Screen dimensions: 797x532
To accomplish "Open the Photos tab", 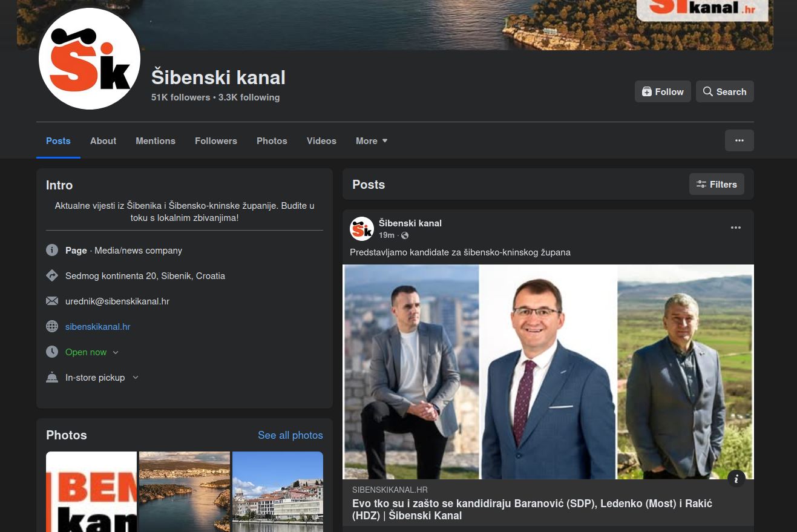I will click(272, 141).
